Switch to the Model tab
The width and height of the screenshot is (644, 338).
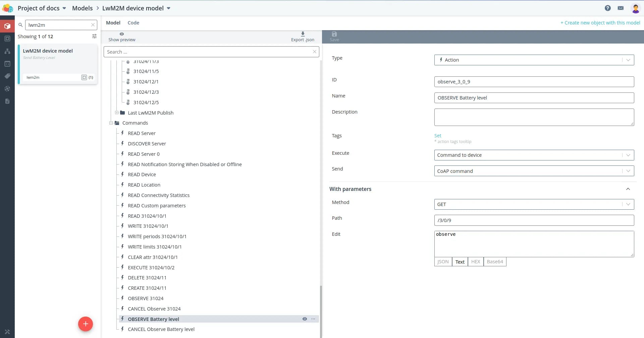point(113,23)
